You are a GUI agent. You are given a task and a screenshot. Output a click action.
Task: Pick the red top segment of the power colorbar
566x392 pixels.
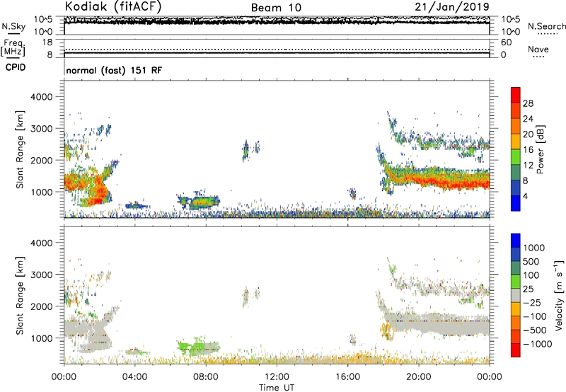pyautogui.click(x=516, y=95)
